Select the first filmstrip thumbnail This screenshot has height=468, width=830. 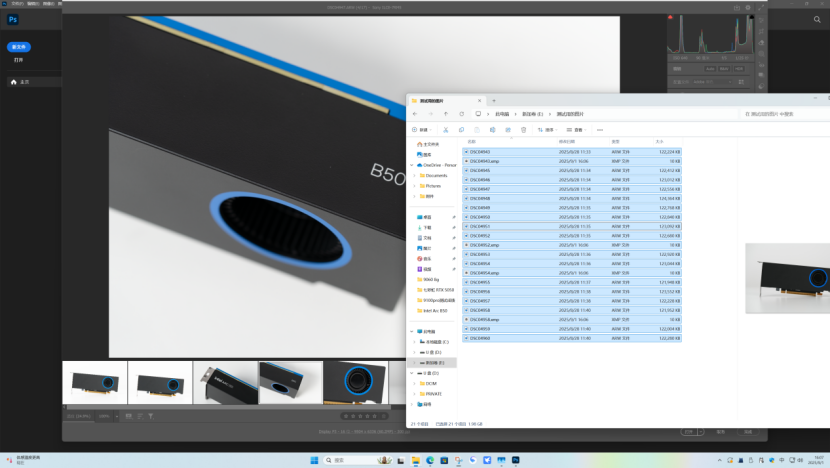94,383
